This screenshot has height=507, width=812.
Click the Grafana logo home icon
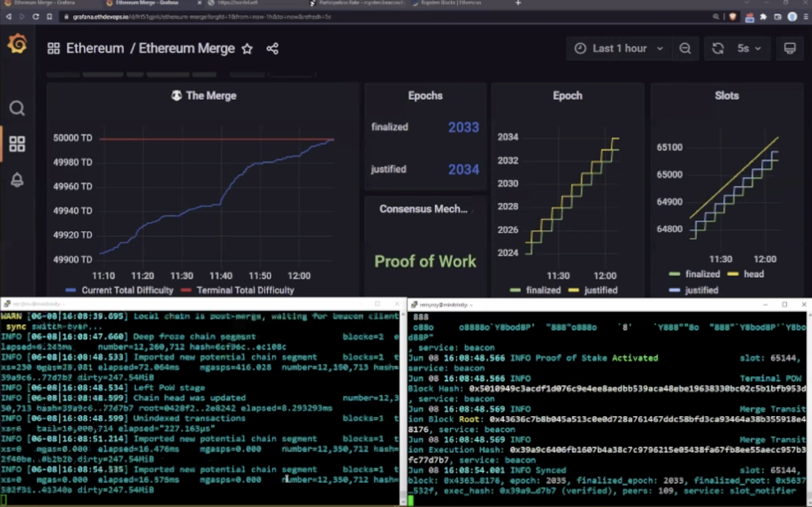coord(17,44)
